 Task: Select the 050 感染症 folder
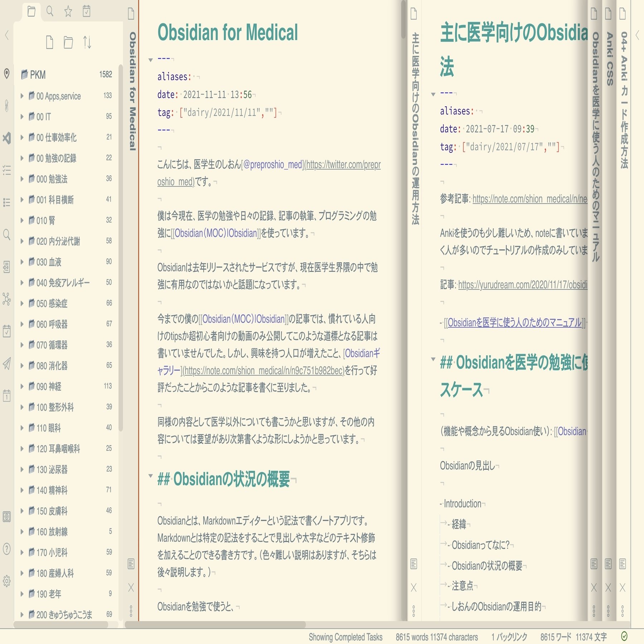[x=67, y=303]
